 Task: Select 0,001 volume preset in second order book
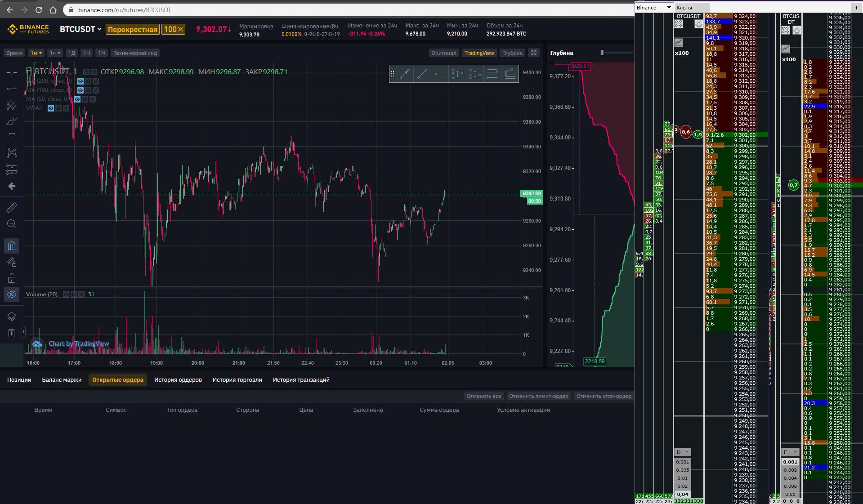[x=790, y=462]
